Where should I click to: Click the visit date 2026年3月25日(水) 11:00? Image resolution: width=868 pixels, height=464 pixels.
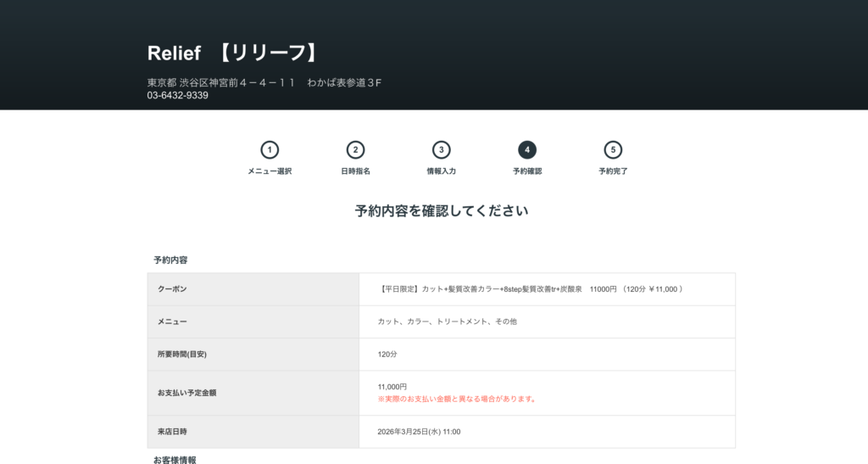(x=419, y=432)
